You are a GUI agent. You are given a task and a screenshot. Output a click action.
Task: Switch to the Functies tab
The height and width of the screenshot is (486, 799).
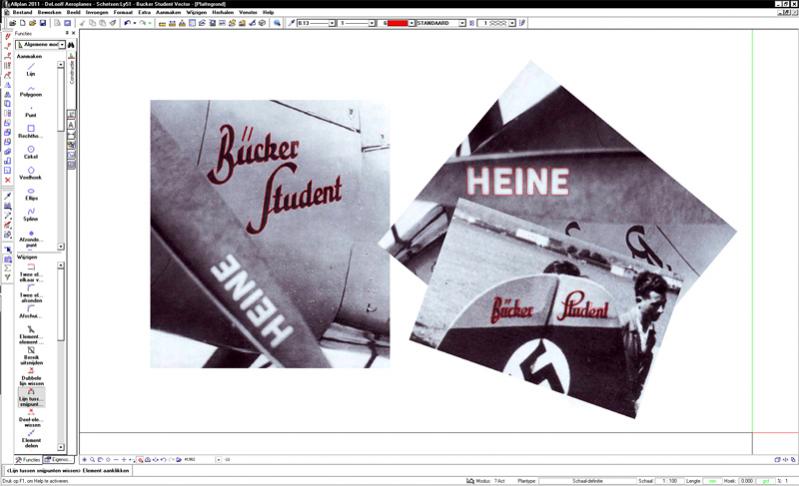pyautogui.click(x=28, y=460)
